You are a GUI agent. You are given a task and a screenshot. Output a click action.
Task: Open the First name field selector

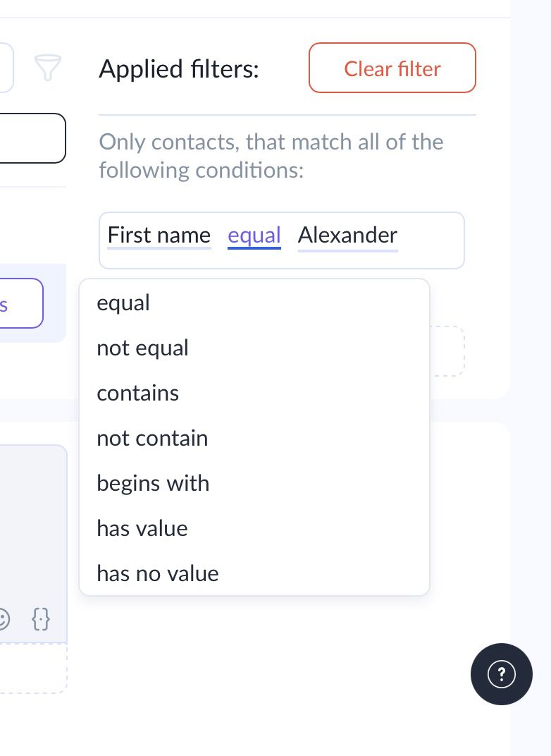[x=159, y=236]
